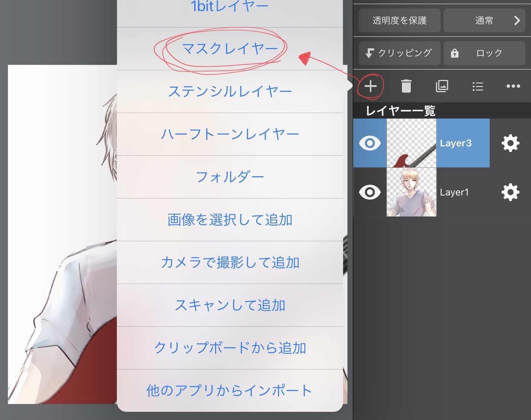
Task: Expand the 通常 blend mode selector
Action: point(484,20)
